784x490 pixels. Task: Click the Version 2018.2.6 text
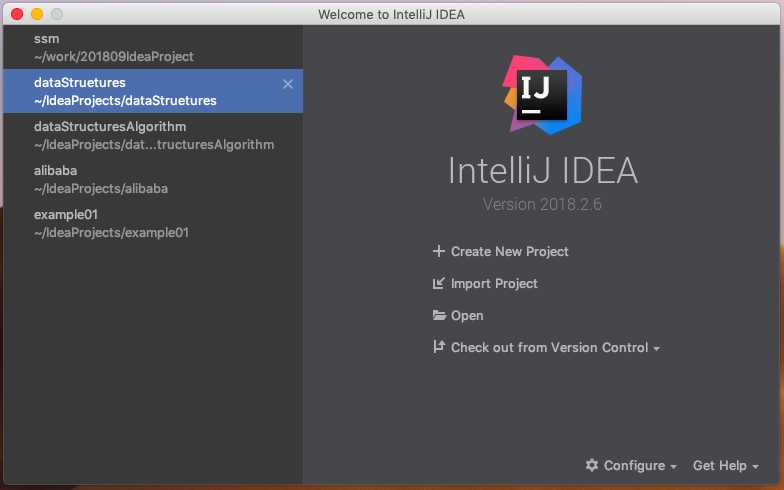[x=542, y=204]
